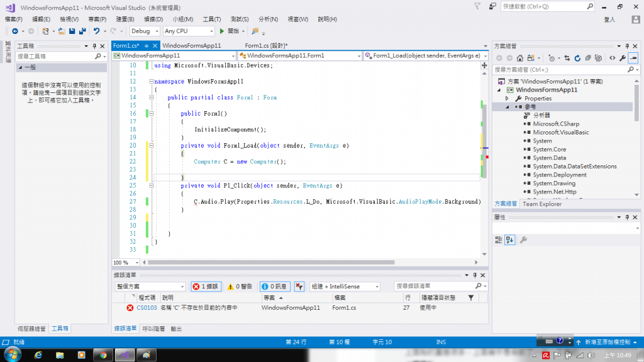Collapse the 參考 references node
Screen dimensions: 644x362
[x=508, y=107]
